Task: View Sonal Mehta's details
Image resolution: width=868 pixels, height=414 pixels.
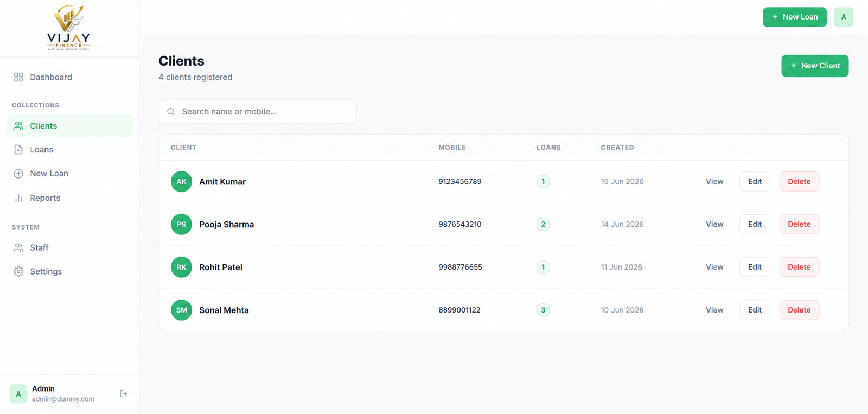Action: pos(714,310)
